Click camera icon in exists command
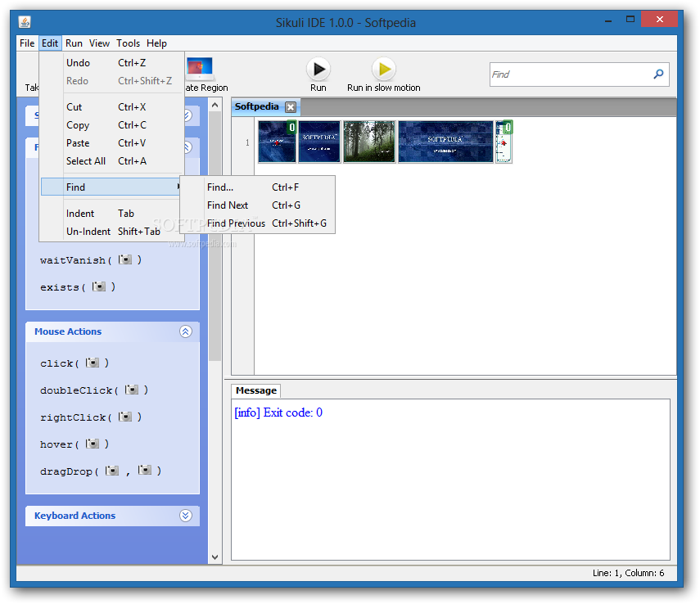Screen dimensions: 700x604 pyautogui.click(x=99, y=286)
